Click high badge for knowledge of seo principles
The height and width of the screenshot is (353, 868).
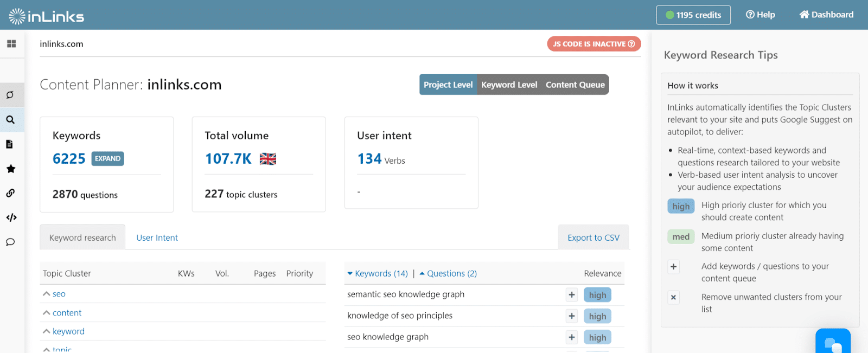tap(597, 316)
